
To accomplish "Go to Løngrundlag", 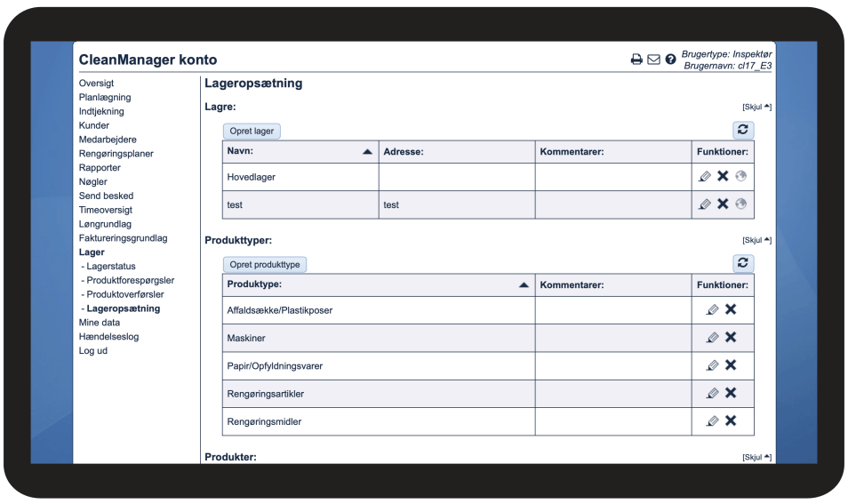I will [x=105, y=224].
